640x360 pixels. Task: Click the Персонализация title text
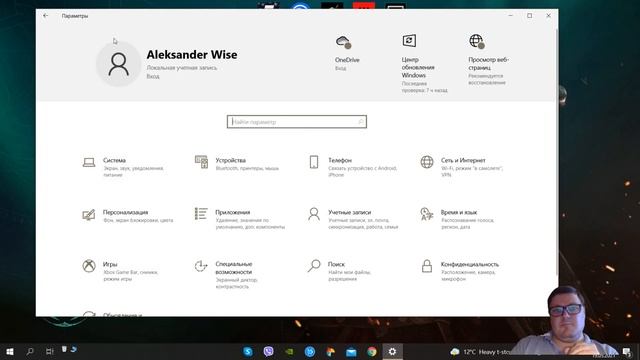click(125, 212)
